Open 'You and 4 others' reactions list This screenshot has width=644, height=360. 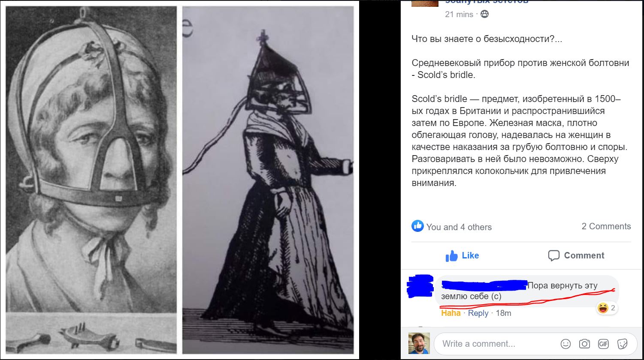coord(459,227)
